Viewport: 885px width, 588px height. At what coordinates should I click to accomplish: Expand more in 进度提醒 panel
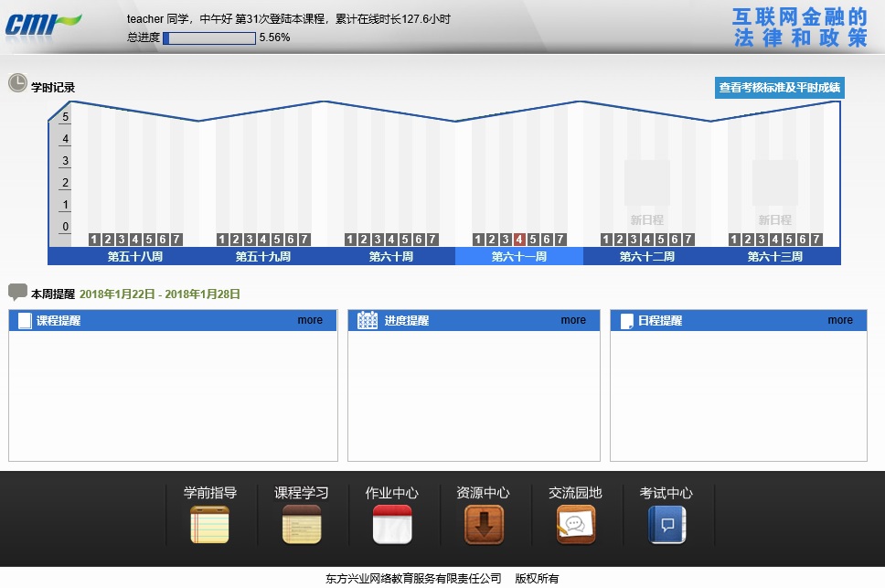573,320
